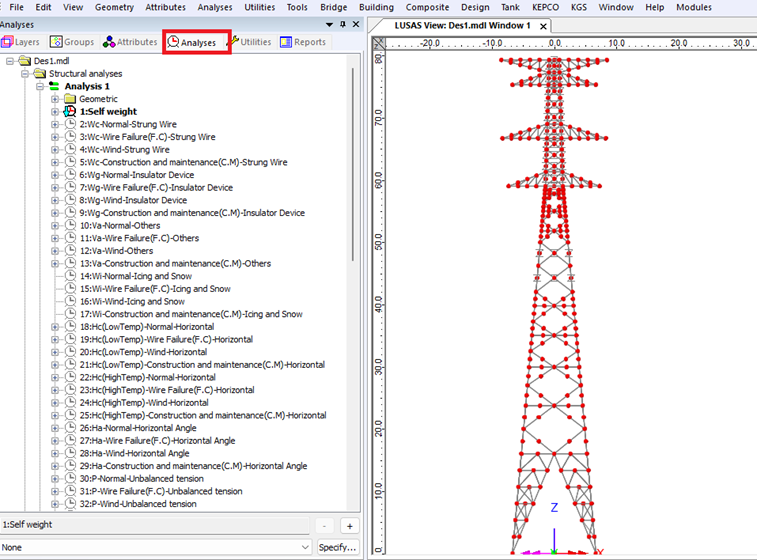The height and width of the screenshot is (560, 757).
Task: Switch to the Layers tab
Action: coord(22,42)
